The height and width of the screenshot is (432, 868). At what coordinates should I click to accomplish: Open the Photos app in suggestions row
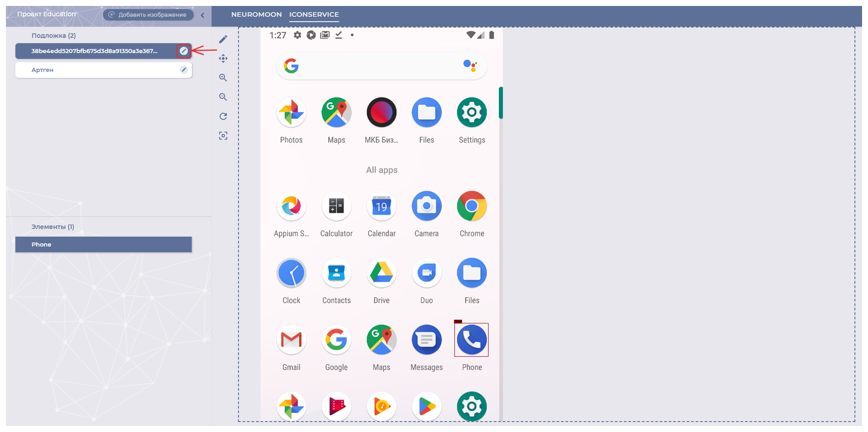[x=291, y=112]
